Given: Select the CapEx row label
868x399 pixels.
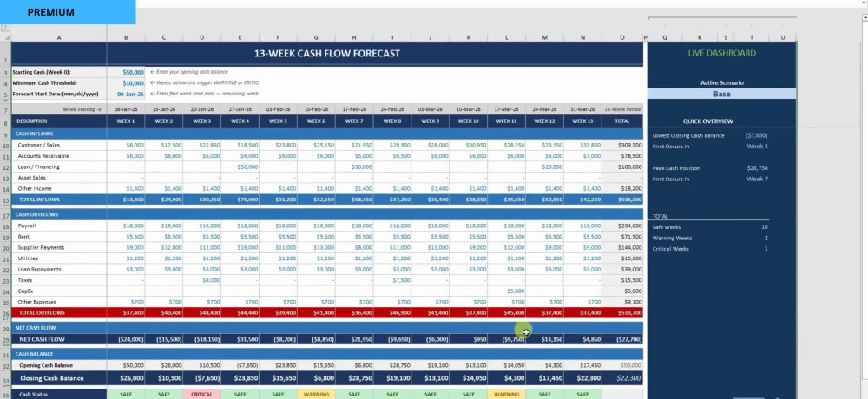Looking at the screenshot, I should point(59,291).
